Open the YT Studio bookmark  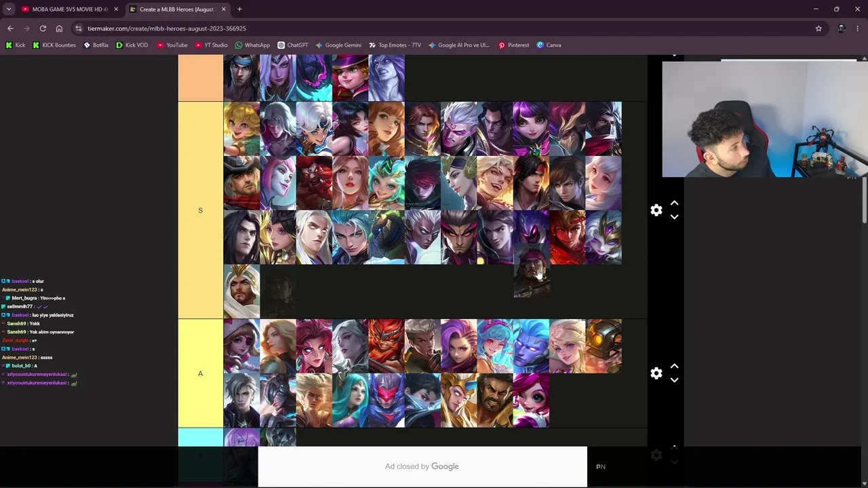211,45
